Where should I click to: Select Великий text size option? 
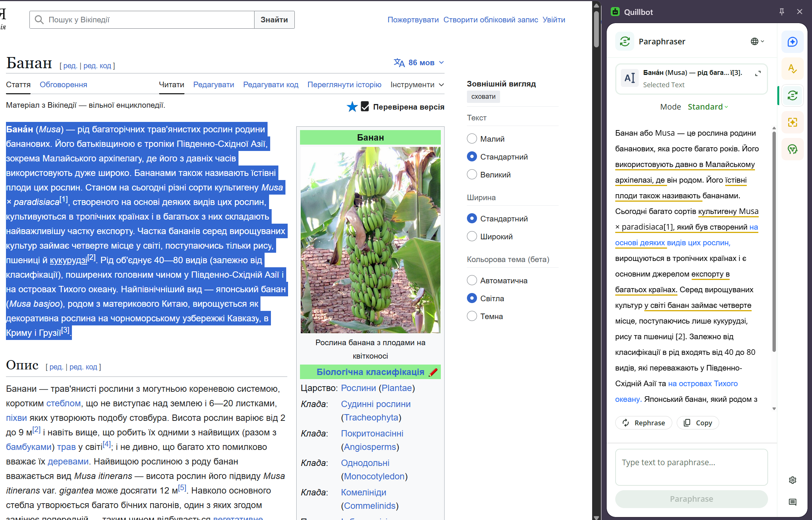click(472, 174)
